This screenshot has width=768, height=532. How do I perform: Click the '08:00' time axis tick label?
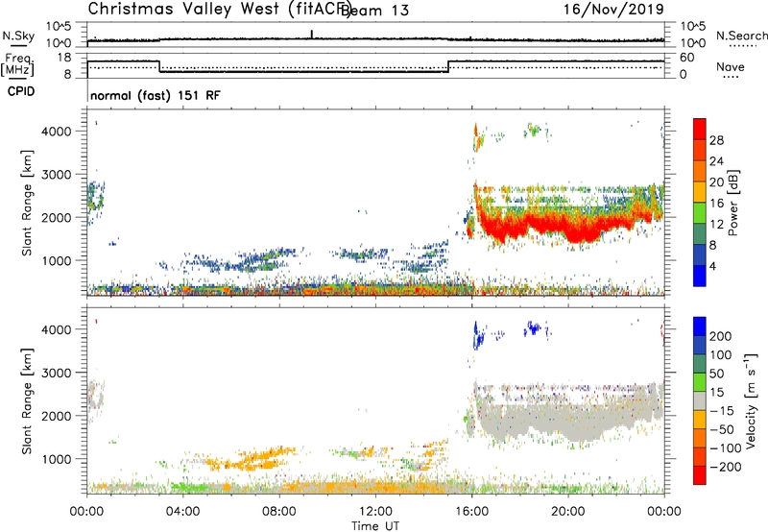(x=278, y=512)
